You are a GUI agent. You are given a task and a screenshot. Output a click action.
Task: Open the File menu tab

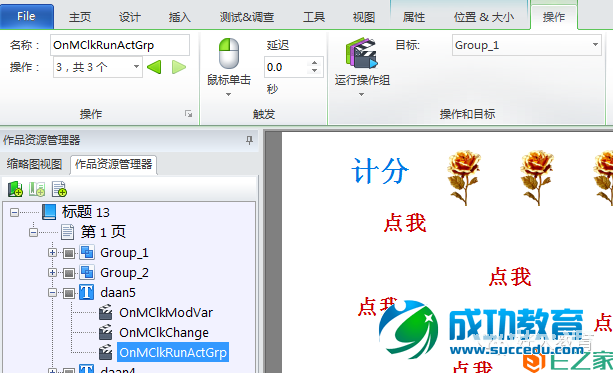point(27,16)
